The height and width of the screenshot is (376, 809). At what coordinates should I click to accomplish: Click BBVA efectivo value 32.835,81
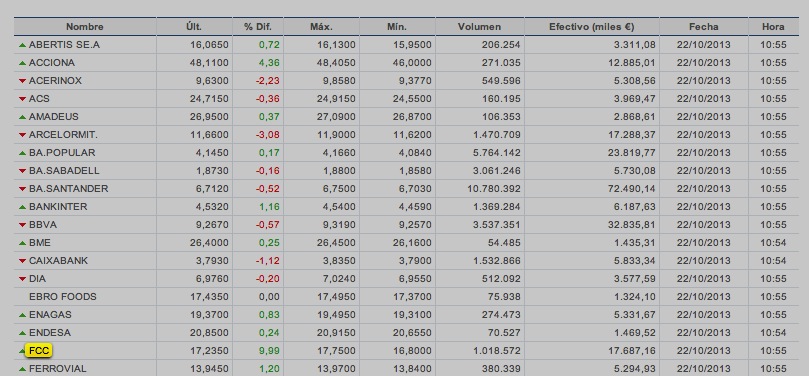coord(632,225)
